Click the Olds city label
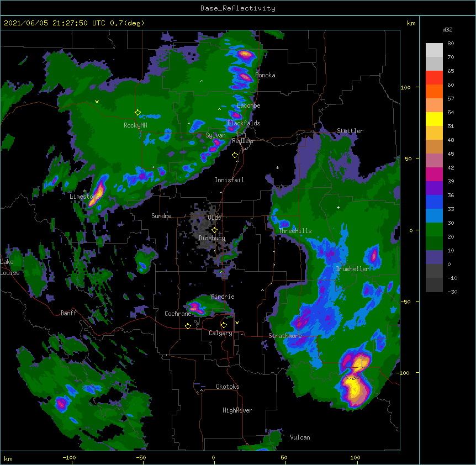This screenshot has height=465, width=476. pos(214,218)
